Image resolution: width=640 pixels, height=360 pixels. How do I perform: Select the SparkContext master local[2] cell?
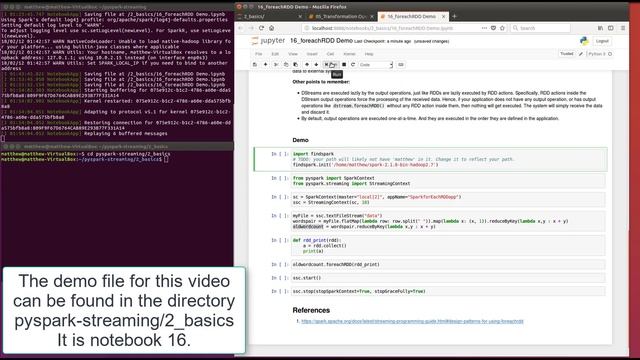448,200
